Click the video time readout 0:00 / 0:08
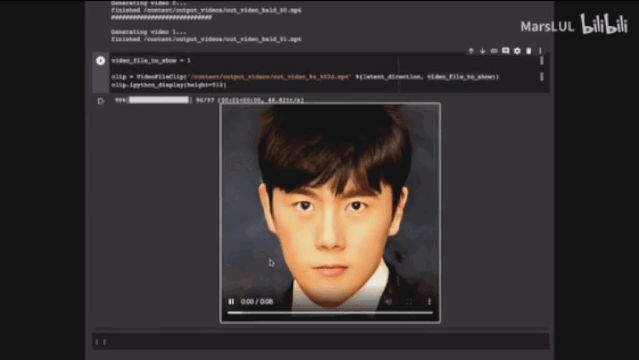639x360 pixels. point(257,302)
